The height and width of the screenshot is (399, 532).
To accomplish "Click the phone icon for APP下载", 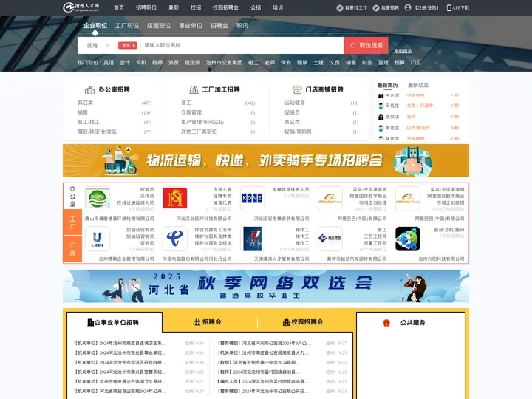I will point(449,8).
